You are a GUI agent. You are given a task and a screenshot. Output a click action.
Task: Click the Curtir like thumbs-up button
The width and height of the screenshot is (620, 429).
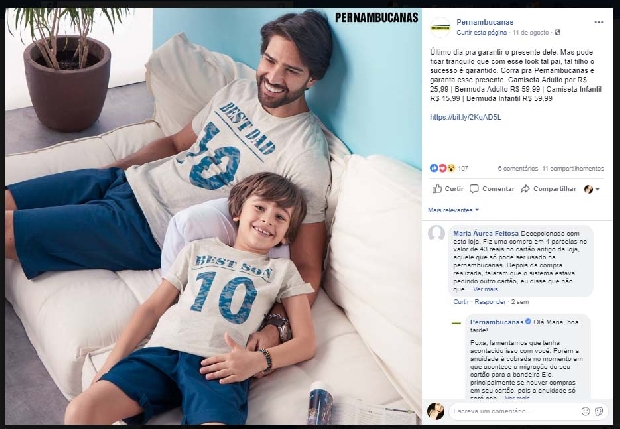coord(448,189)
